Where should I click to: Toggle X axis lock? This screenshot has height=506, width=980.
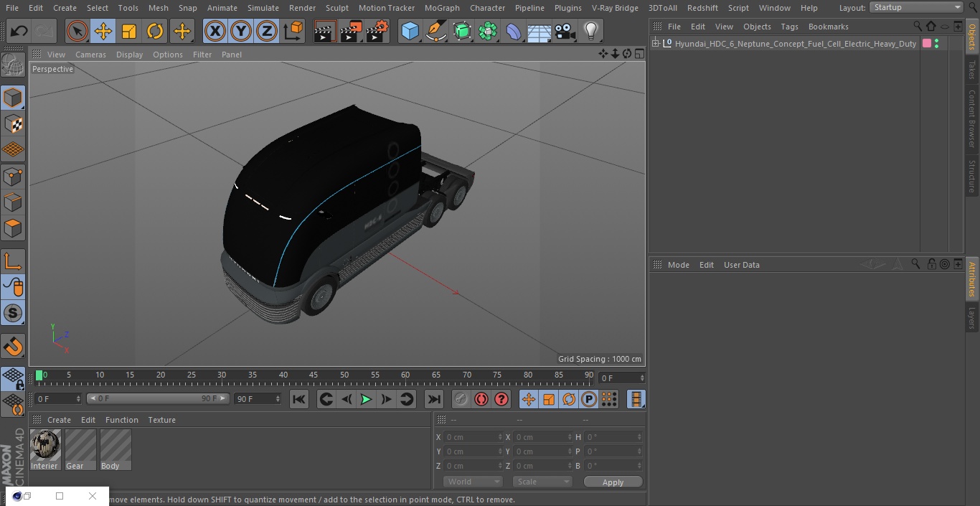[215, 31]
